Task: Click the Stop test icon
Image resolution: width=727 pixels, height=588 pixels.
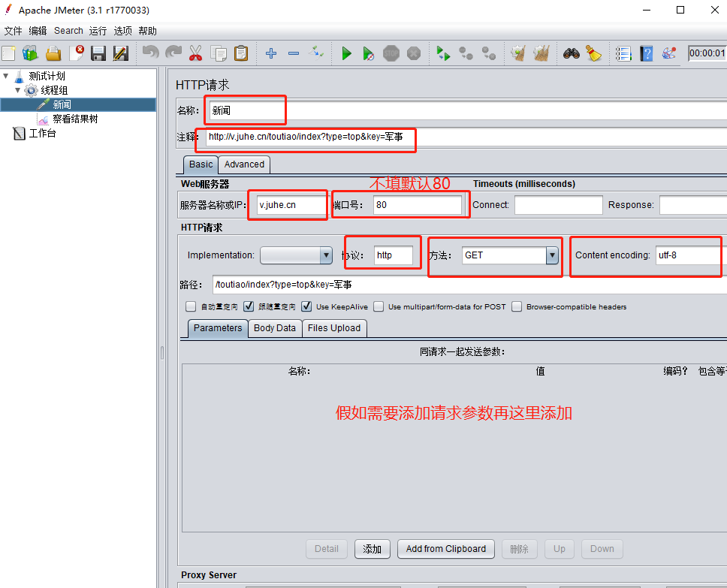Action: pos(391,53)
